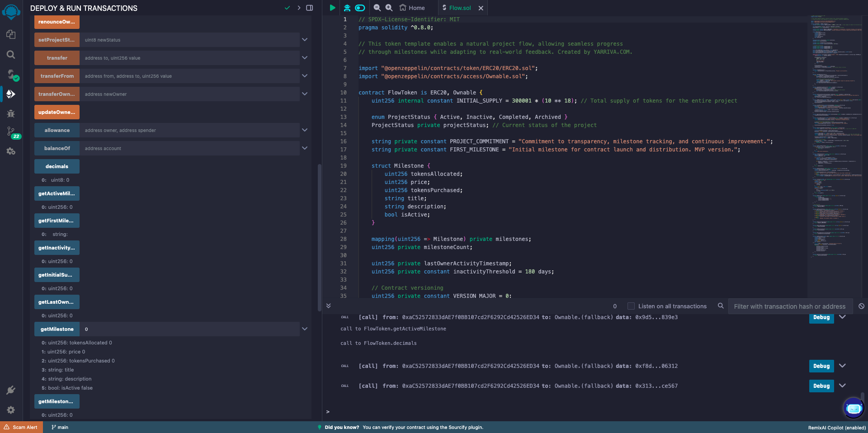
Task: Call the balanceOf function button
Action: (x=57, y=148)
